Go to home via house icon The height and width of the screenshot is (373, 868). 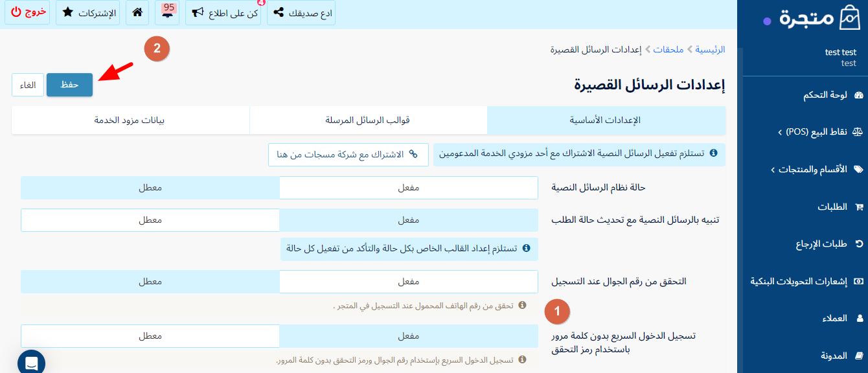pyautogui.click(x=137, y=12)
